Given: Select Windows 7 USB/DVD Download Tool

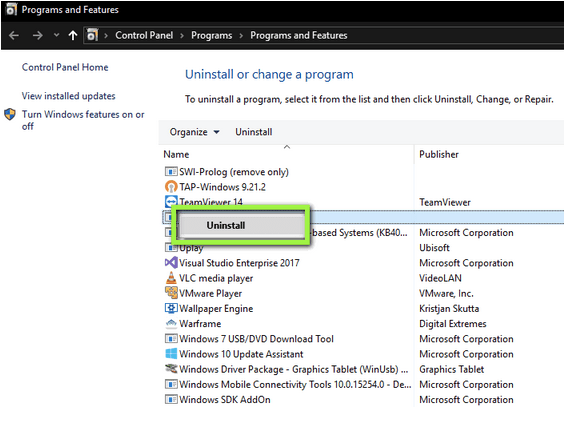Looking at the screenshot, I should coord(257,339).
